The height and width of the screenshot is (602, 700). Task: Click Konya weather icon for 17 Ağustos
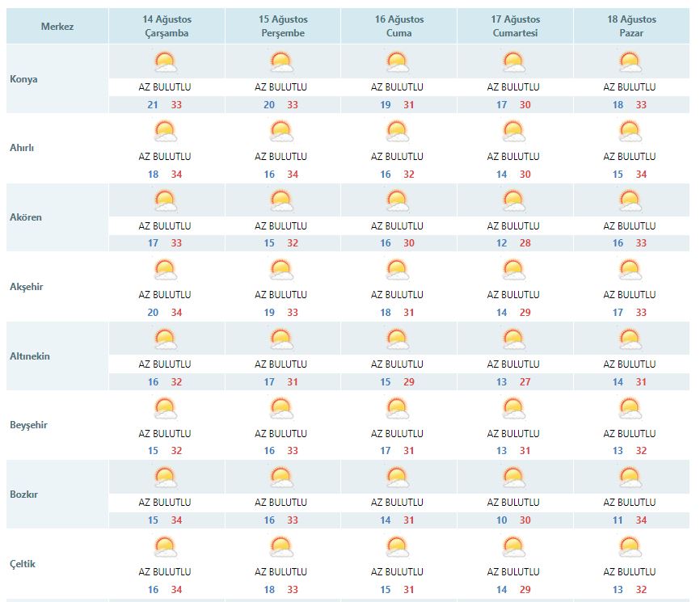pos(513,62)
